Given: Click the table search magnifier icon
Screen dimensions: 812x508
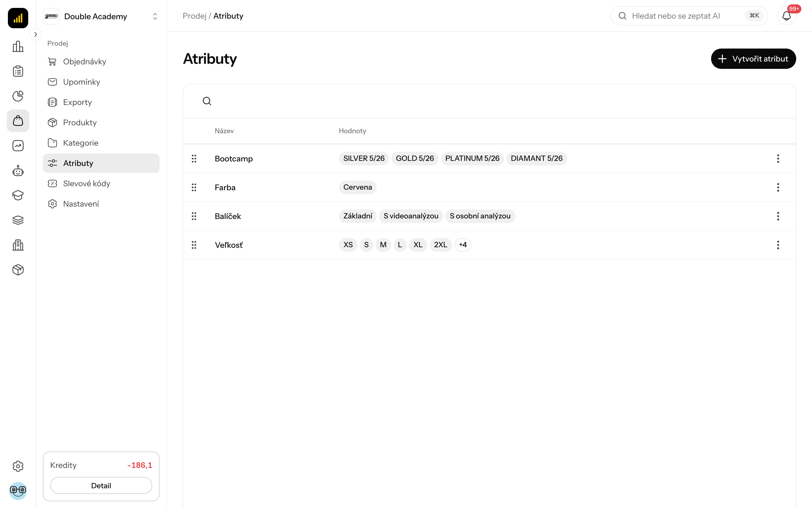Looking at the screenshot, I should 207,101.
